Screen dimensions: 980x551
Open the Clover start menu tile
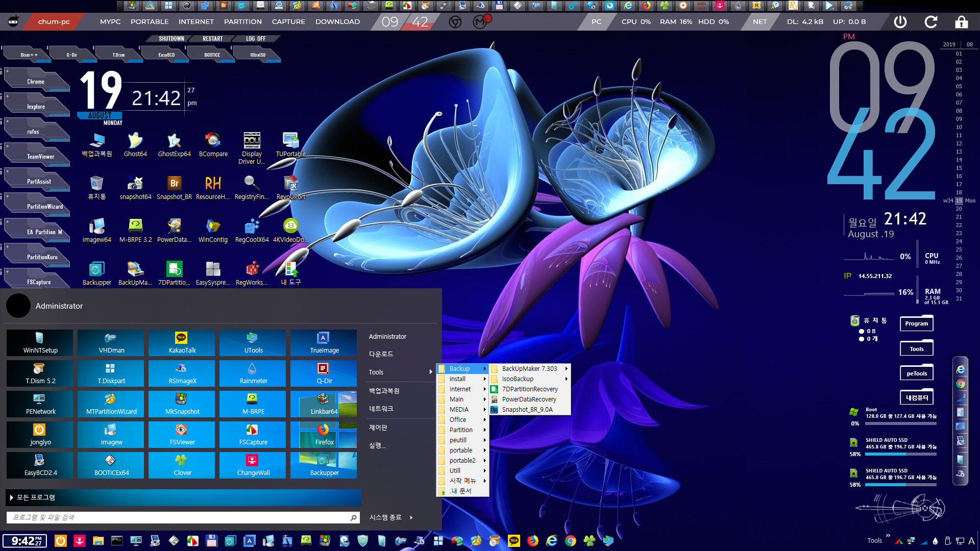tap(182, 465)
